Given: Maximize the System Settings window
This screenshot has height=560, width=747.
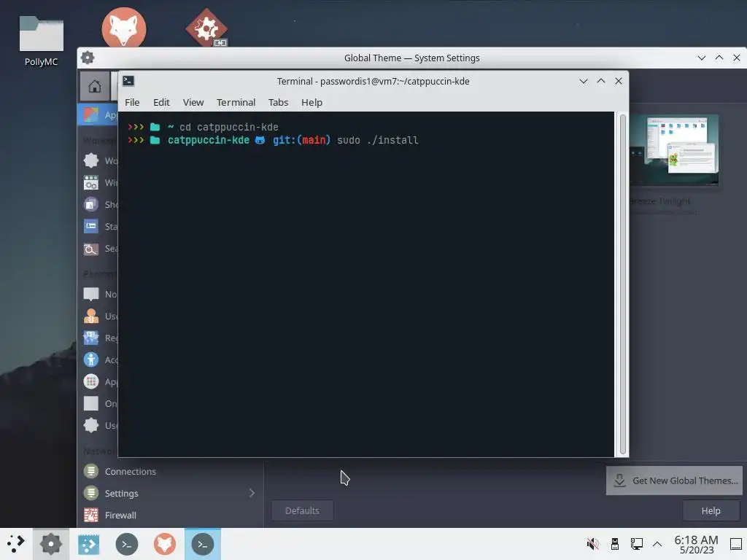Looking at the screenshot, I should pyautogui.click(x=719, y=58).
